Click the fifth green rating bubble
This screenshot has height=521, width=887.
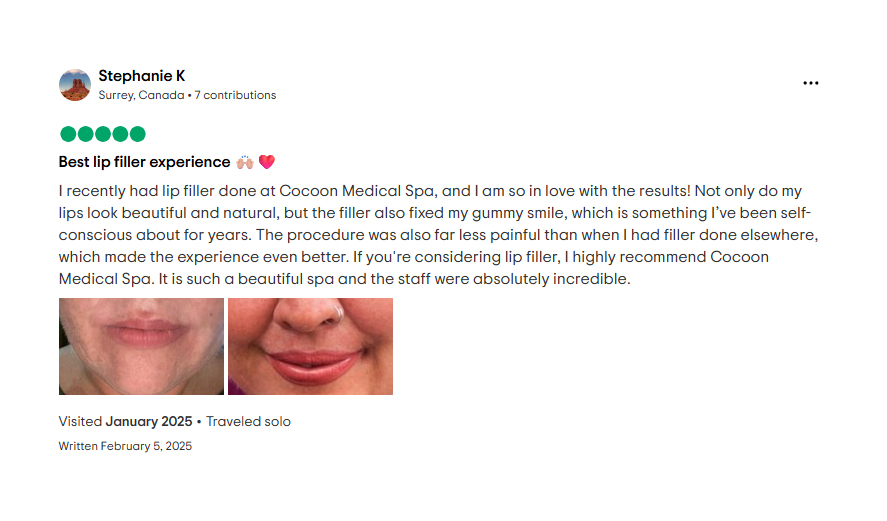[137, 134]
